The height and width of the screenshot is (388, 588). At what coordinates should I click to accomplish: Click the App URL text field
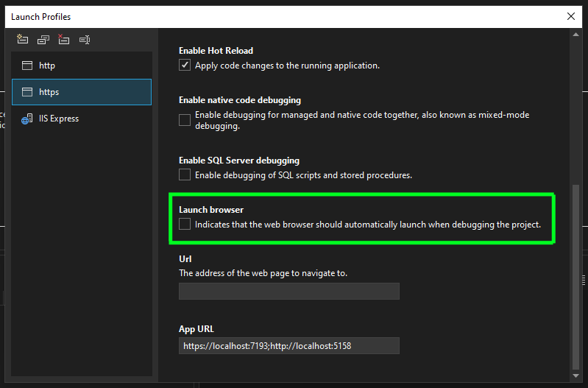[288, 345]
